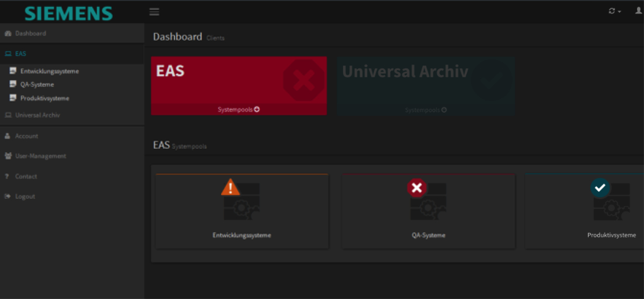Collapse the EAS sidebar section
The width and height of the screenshot is (644, 299).
(72, 54)
